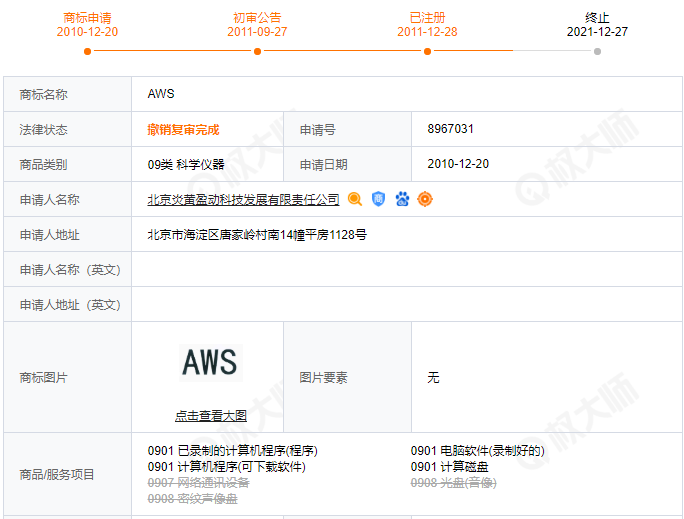Click the orange magnifier icon beside applicant name

[355, 199]
